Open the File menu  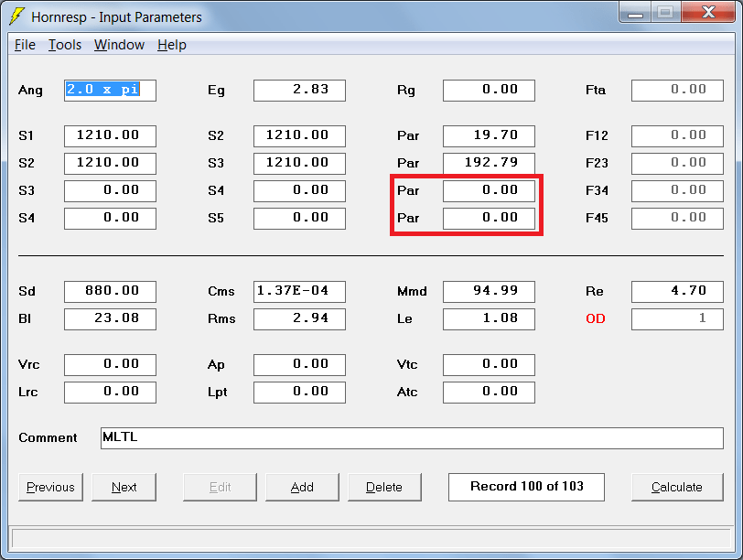coord(25,45)
